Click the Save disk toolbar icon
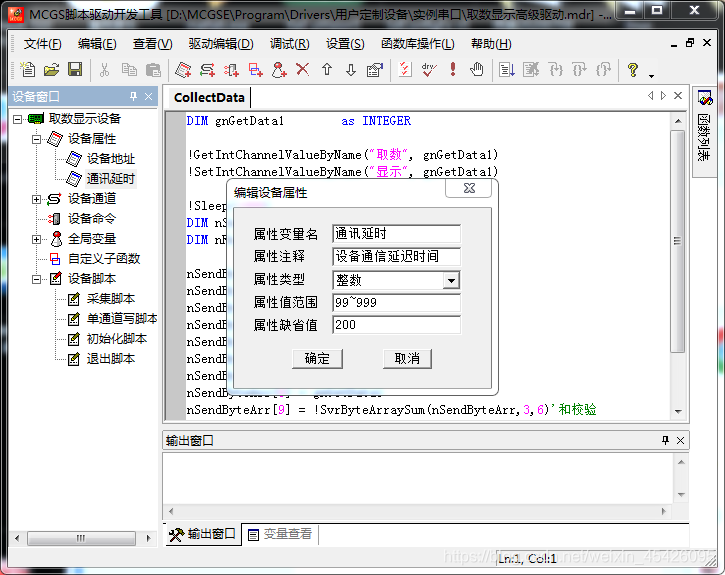 (75, 69)
